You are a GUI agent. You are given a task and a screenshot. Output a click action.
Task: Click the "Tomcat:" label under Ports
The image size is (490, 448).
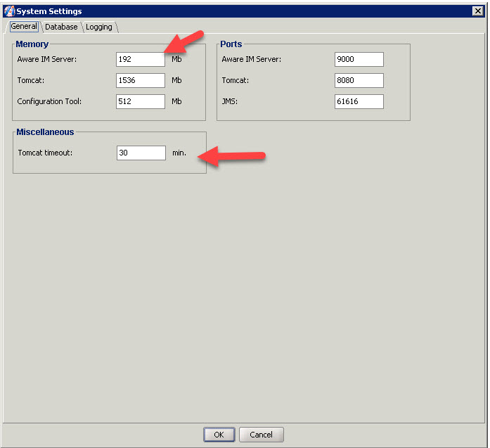[236, 80]
